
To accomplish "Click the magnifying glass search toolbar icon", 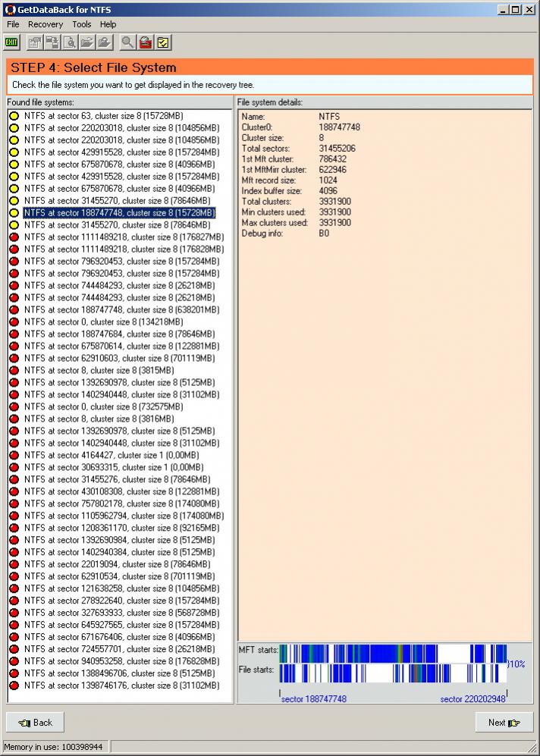I will [x=127, y=42].
